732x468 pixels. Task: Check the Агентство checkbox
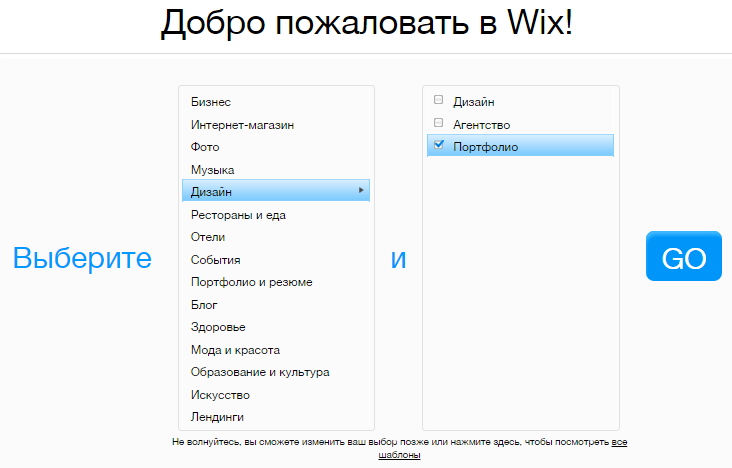coord(438,122)
